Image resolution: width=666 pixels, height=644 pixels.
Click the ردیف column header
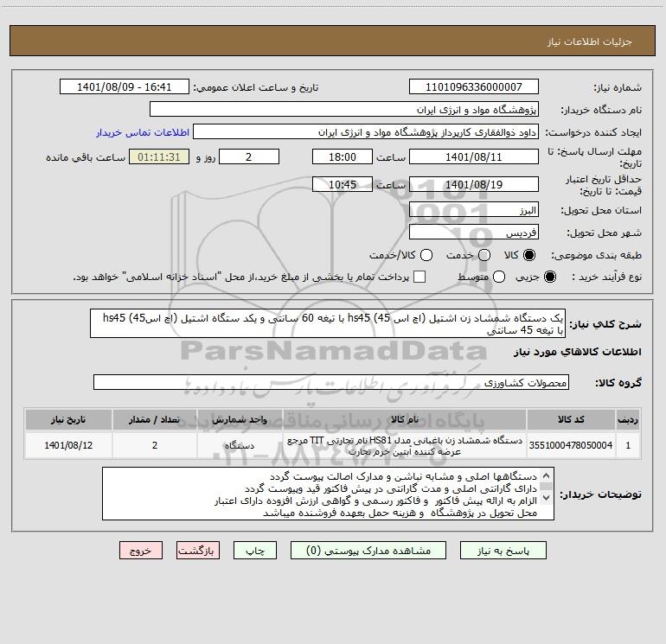click(x=628, y=419)
